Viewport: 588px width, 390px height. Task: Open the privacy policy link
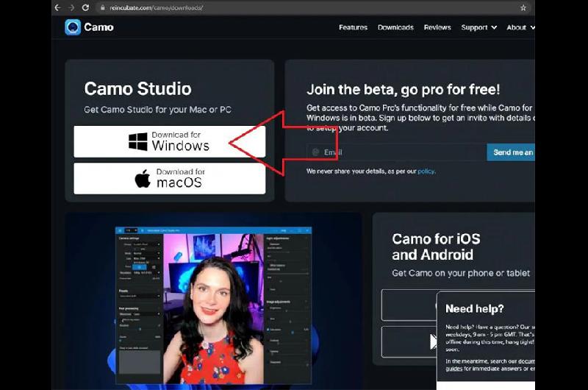426,171
